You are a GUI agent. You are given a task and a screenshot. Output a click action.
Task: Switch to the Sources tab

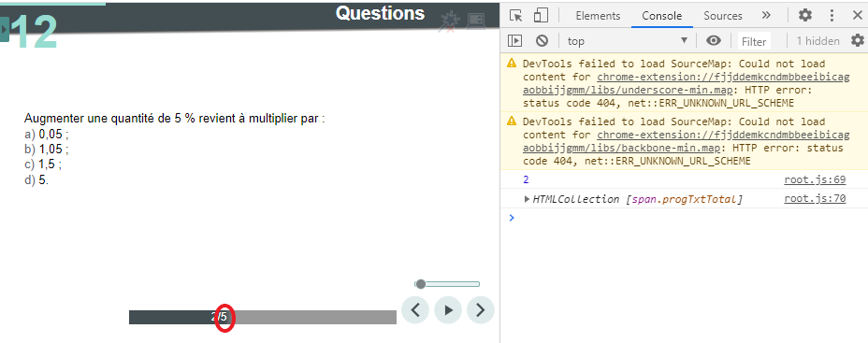(x=723, y=16)
